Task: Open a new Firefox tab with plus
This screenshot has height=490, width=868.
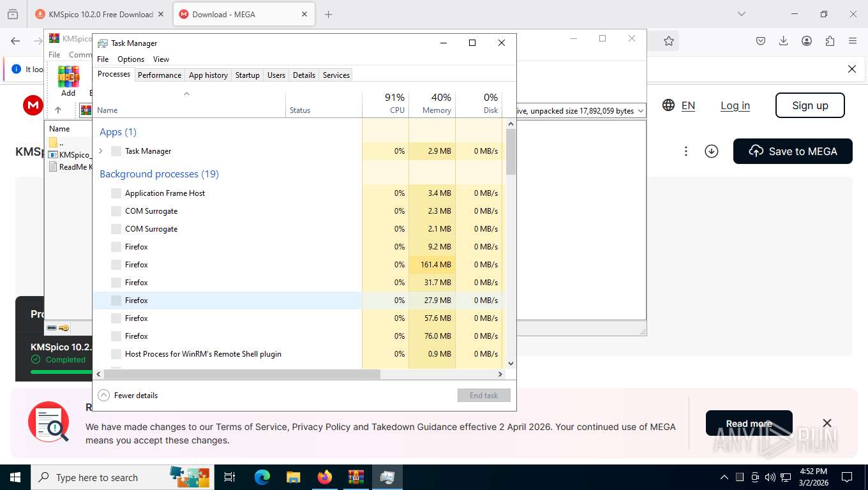Action: pos(329,14)
